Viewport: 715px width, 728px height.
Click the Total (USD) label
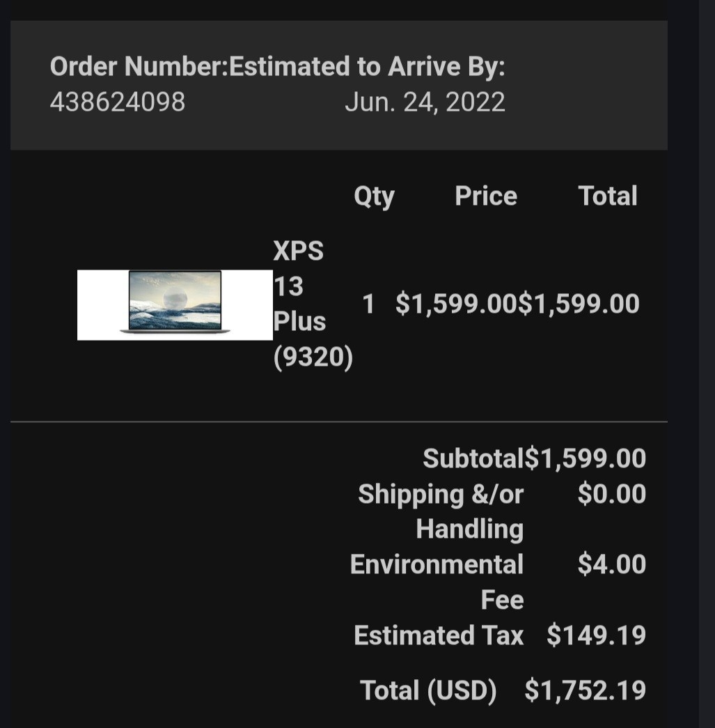click(x=428, y=690)
